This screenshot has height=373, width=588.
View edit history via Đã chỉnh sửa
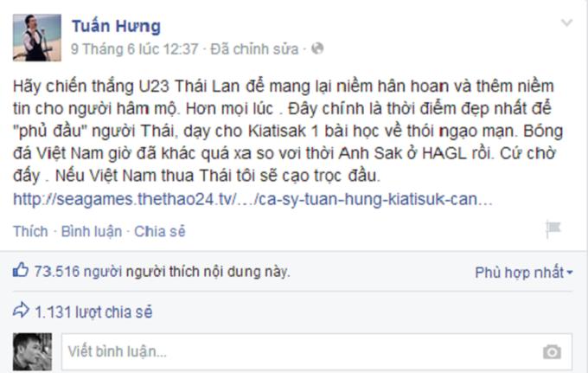254,49
